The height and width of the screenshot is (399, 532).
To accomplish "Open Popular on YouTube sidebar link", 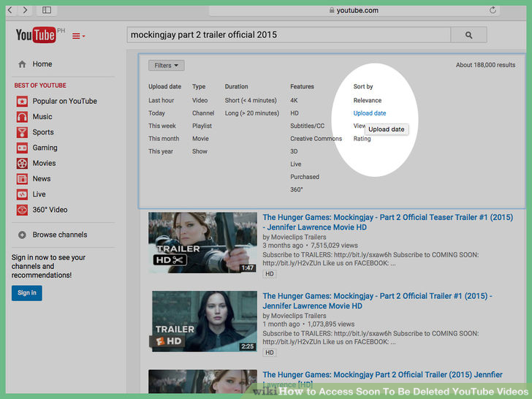I will 64,101.
